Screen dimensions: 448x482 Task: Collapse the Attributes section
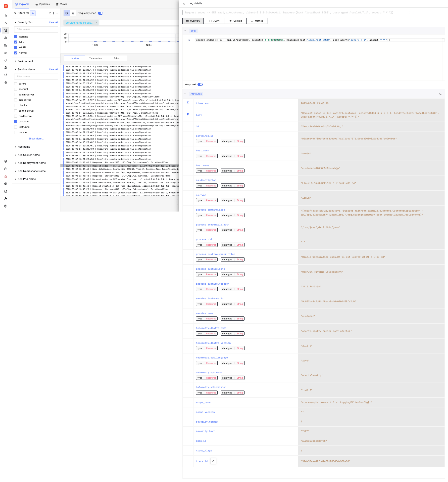point(185,94)
